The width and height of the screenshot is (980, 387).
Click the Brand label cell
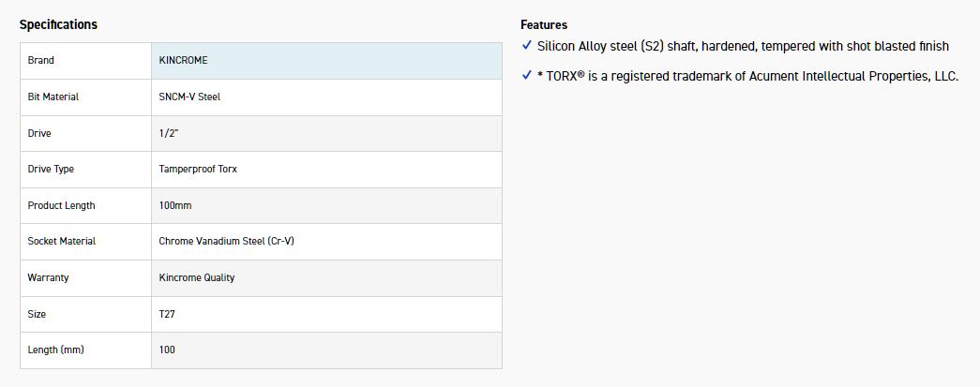(x=41, y=60)
